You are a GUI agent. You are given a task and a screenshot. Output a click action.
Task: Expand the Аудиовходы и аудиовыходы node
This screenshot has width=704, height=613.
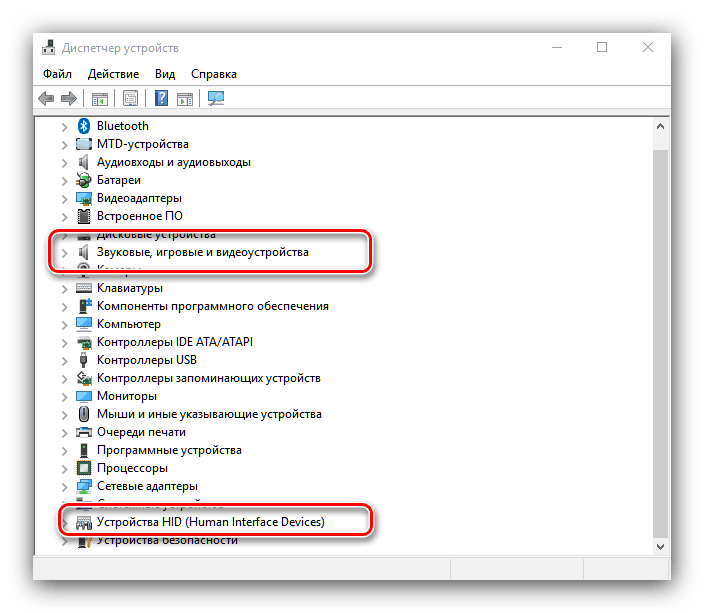pyautogui.click(x=65, y=163)
